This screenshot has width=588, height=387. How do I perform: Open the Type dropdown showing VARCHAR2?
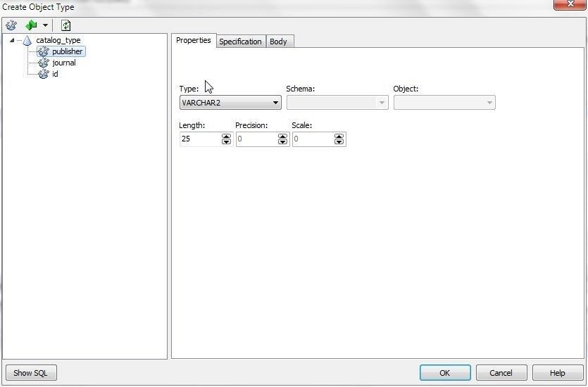[x=230, y=103]
